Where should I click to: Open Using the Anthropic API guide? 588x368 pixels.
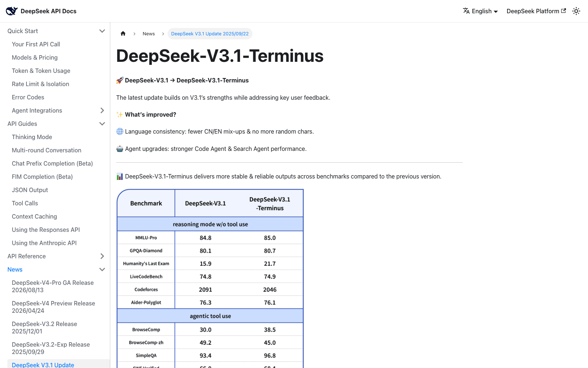(x=44, y=243)
